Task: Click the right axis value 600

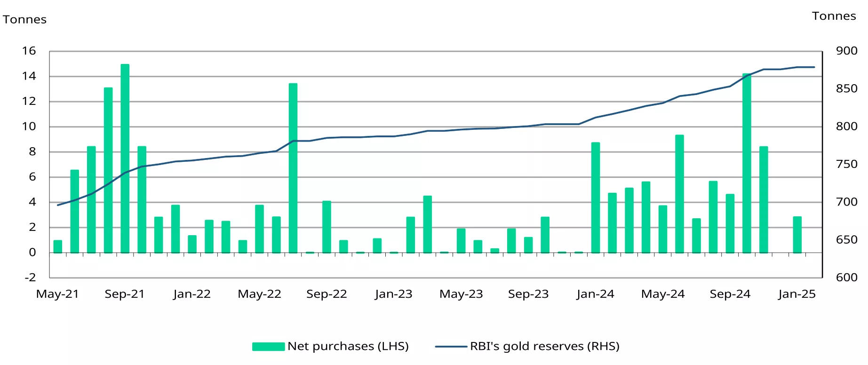Action: [x=846, y=278]
